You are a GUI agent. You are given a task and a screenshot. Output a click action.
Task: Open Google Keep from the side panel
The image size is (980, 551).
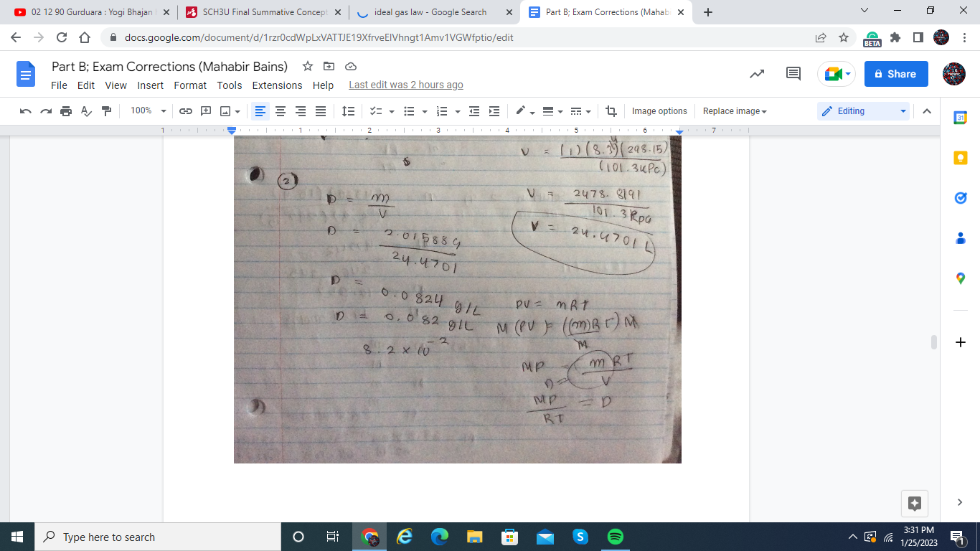click(x=961, y=157)
